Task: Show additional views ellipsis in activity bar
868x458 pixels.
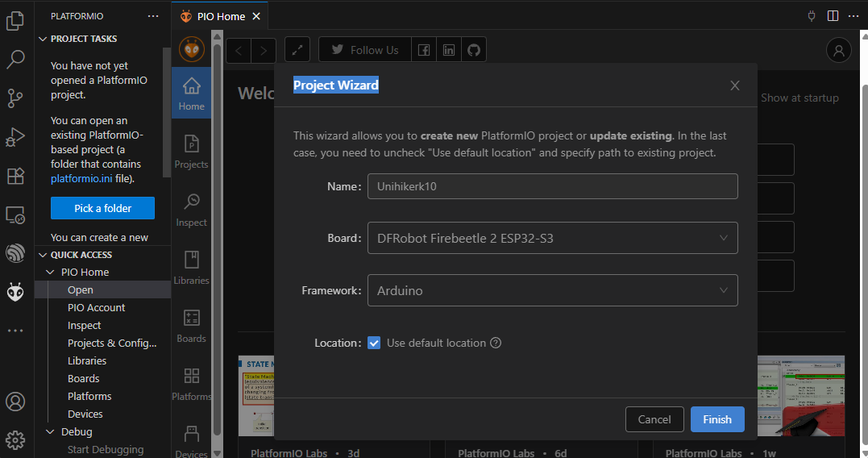Action: coord(15,331)
